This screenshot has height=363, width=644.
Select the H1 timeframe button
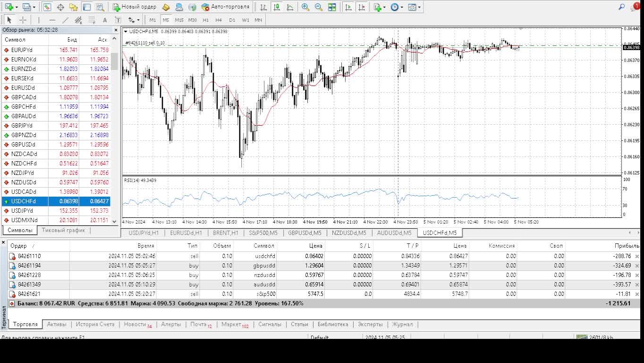click(x=205, y=20)
